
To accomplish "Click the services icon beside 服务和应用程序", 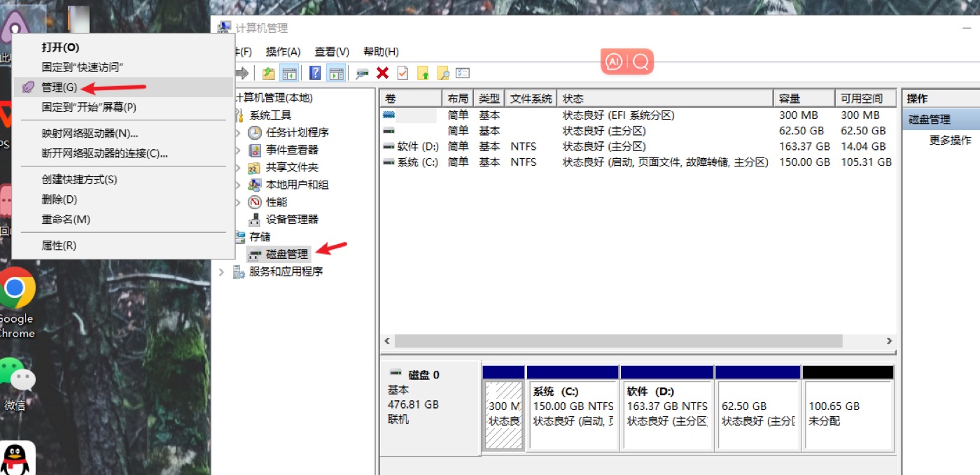I will [239, 271].
